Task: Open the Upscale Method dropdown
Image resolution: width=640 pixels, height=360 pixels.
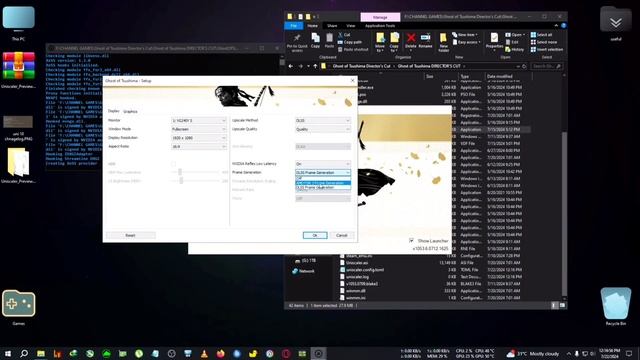Action: tap(323, 120)
